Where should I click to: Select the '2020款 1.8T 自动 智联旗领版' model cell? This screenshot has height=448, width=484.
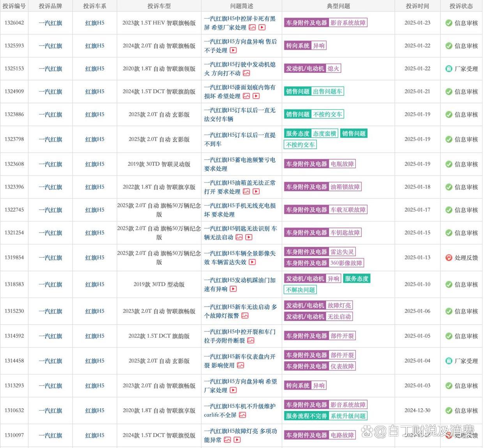point(159,69)
